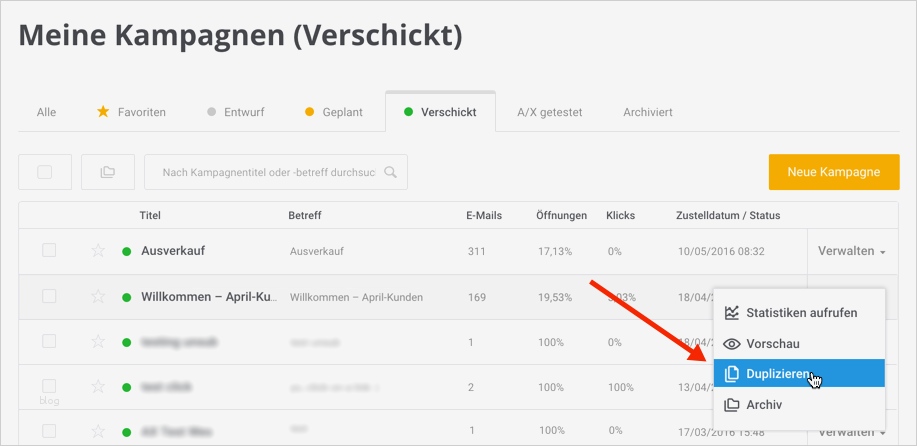This screenshot has width=917, height=446.
Task: Star the Willkommen – April-Kunden campaign
Action: coord(98,297)
